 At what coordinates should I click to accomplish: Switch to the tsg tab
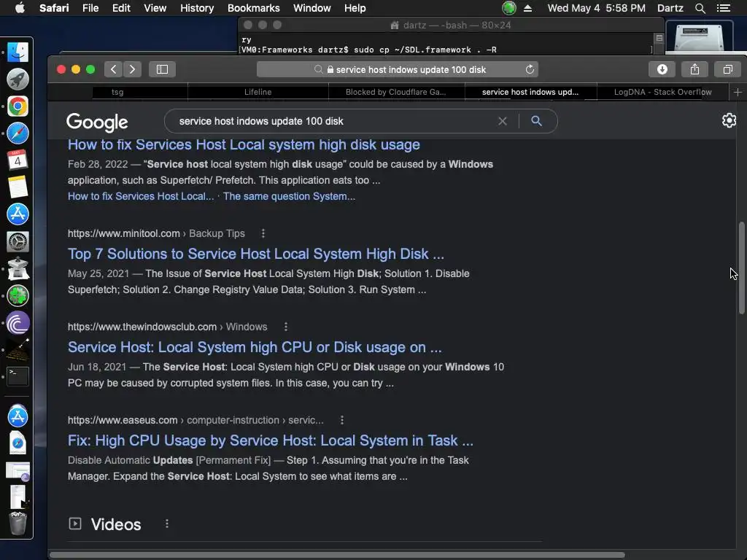117,92
